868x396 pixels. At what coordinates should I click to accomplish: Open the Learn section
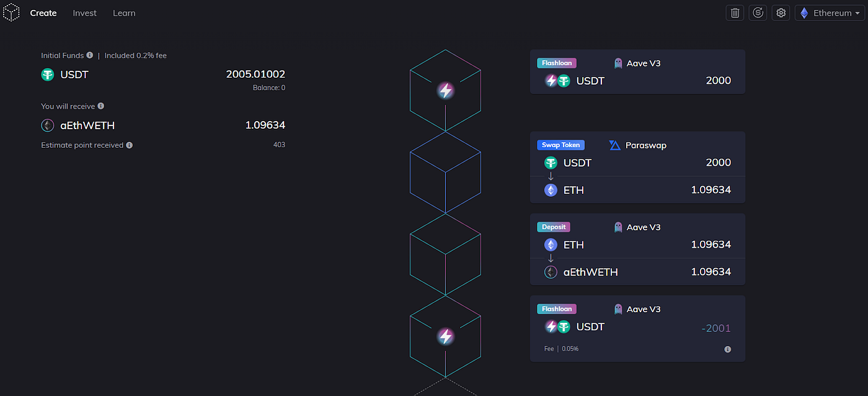tap(124, 12)
